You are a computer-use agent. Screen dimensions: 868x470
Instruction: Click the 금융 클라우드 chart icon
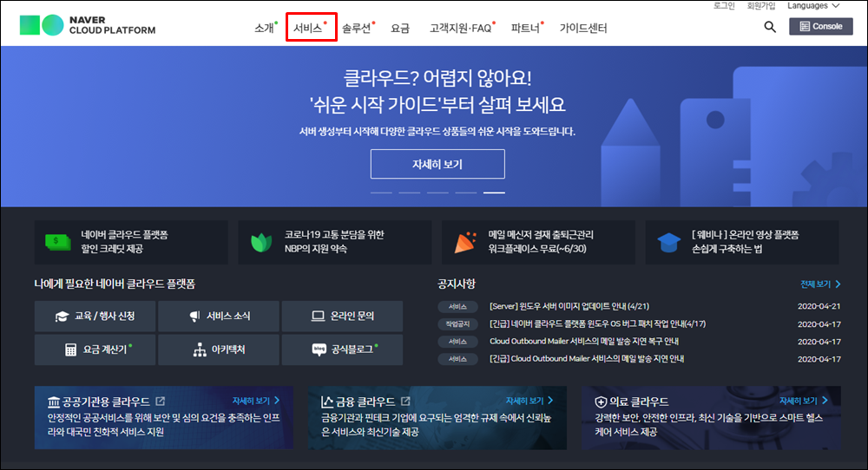pyautogui.click(x=327, y=402)
